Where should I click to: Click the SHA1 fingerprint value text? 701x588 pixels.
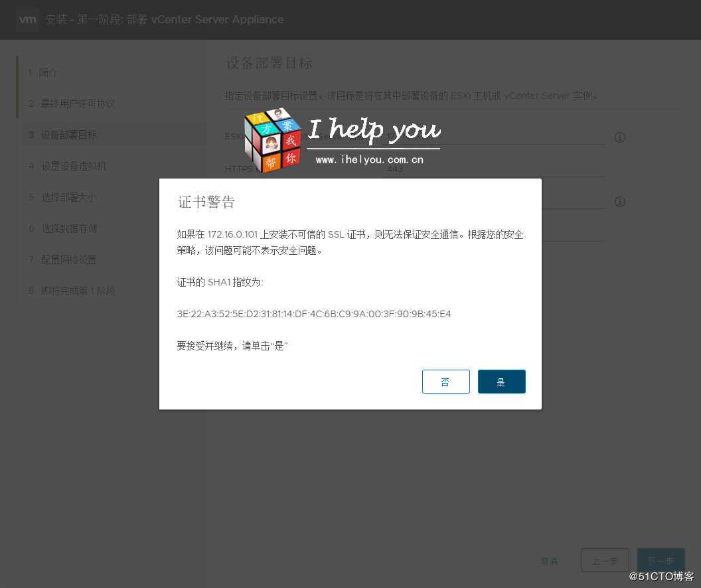314,314
